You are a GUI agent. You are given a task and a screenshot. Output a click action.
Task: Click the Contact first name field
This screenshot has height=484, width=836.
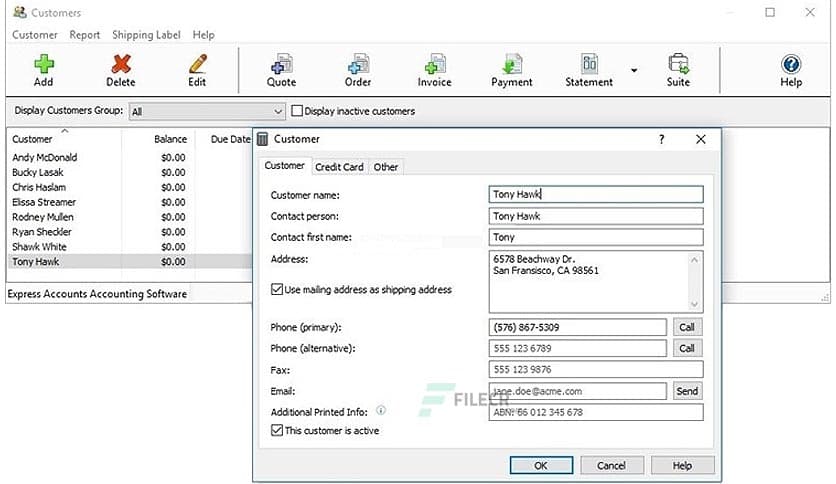596,237
